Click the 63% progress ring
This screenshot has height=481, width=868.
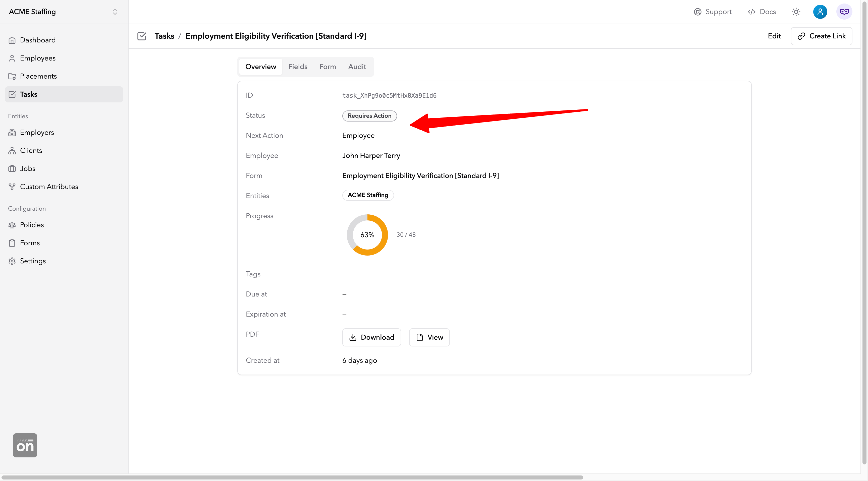point(367,235)
